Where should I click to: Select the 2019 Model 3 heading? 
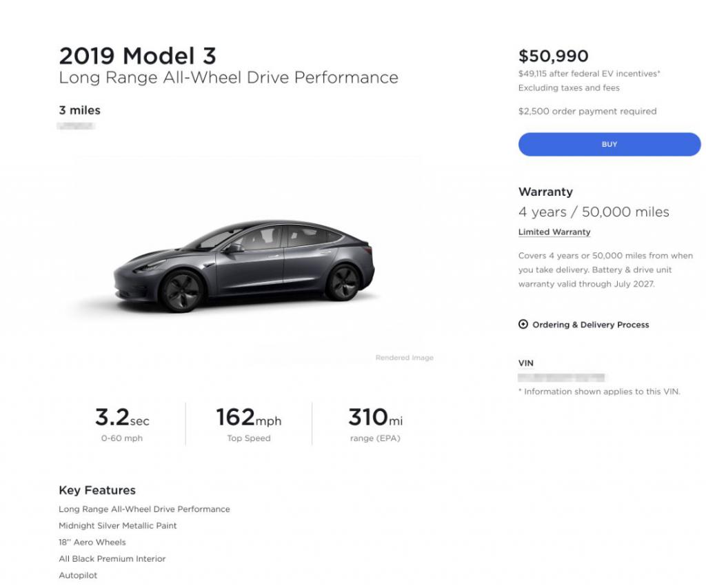pos(138,57)
